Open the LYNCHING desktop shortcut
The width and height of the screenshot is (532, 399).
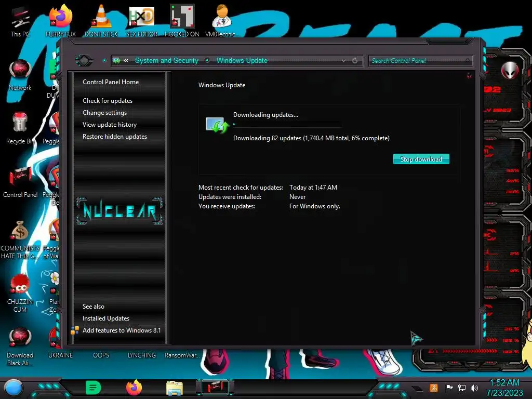142,355
